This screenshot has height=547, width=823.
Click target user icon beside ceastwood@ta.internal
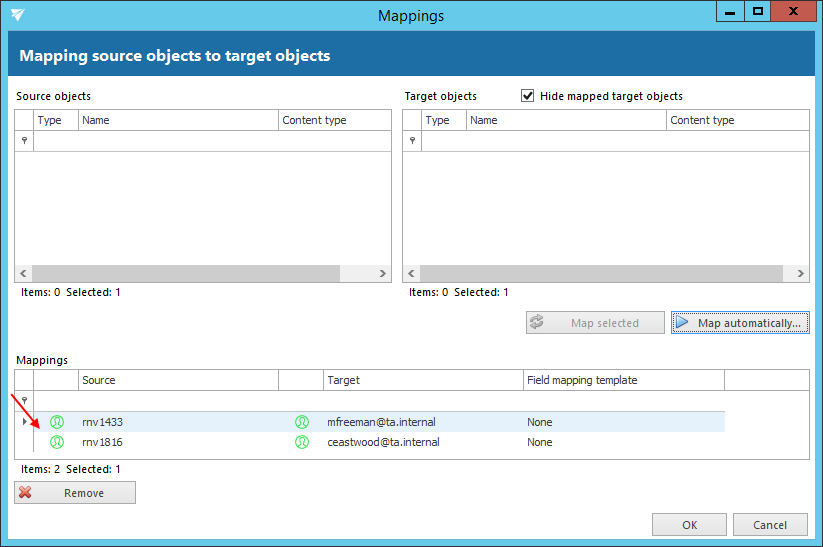[x=301, y=442]
